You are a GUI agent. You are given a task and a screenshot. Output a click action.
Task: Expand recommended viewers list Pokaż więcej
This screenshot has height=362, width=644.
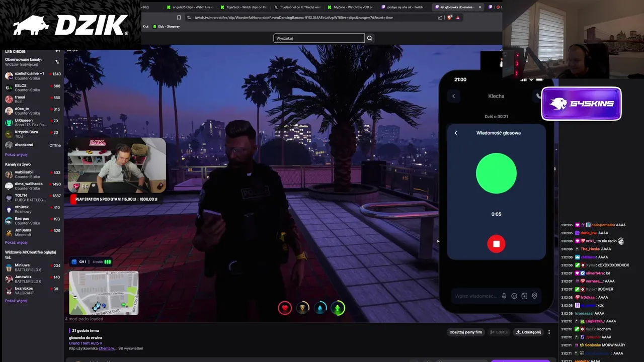[x=16, y=301]
